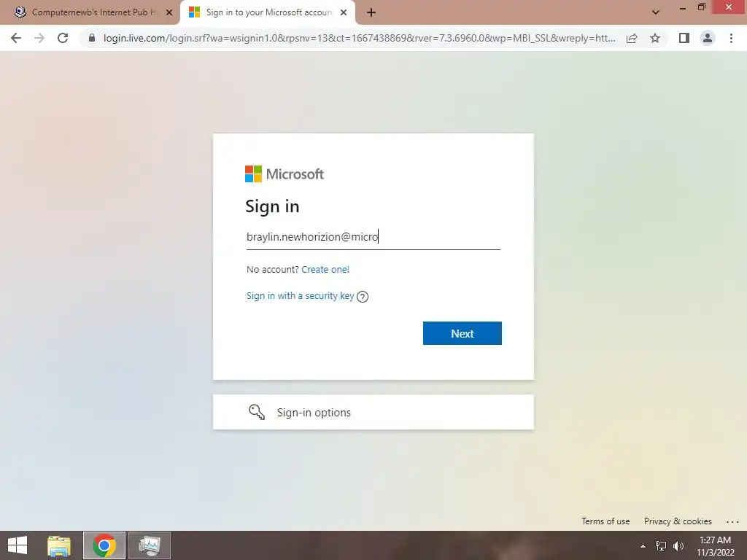Screen dimensions: 747x560
Task: Click the key icon in Sign-in options
Action: (257, 412)
